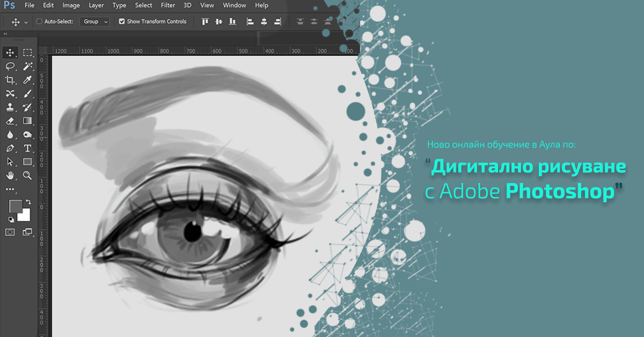Image resolution: width=644 pixels, height=337 pixels.
Task: Distribute vertical centers in options bar
Action: pos(314,22)
